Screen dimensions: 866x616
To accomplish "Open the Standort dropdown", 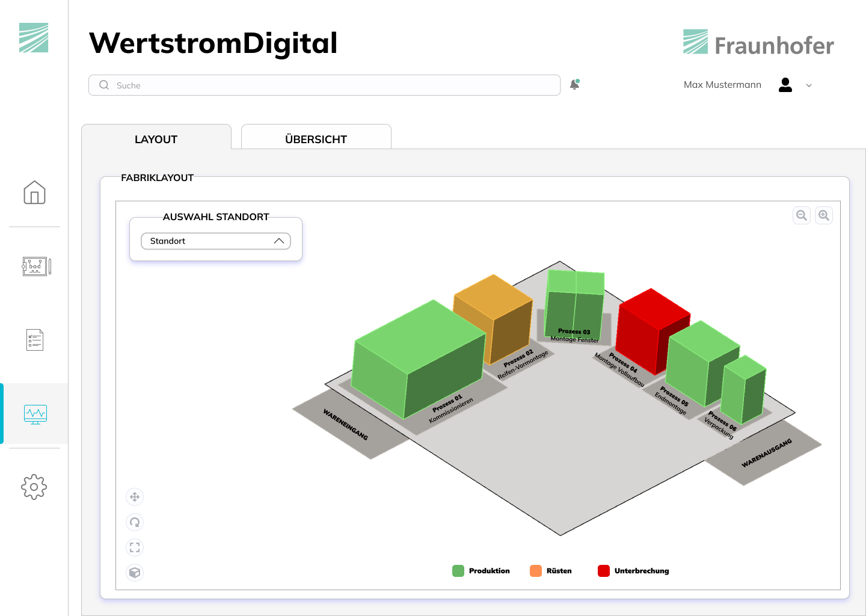I will click(216, 241).
